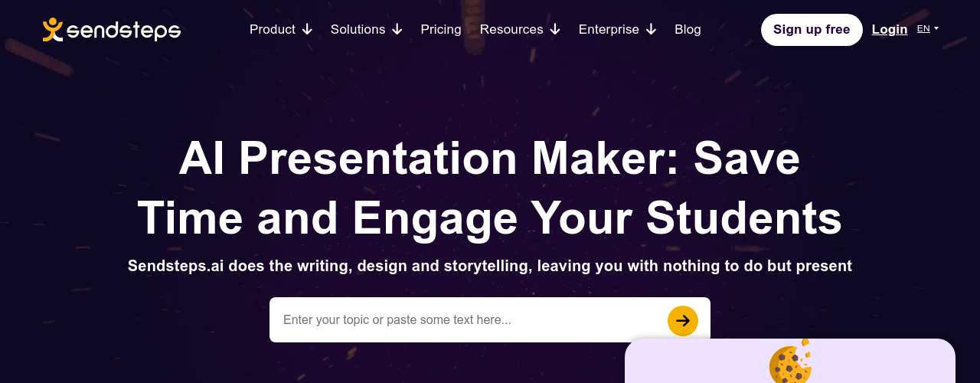Expand the Enterprise dropdown arrow
The height and width of the screenshot is (383, 980).
pyautogui.click(x=651, y=29)
